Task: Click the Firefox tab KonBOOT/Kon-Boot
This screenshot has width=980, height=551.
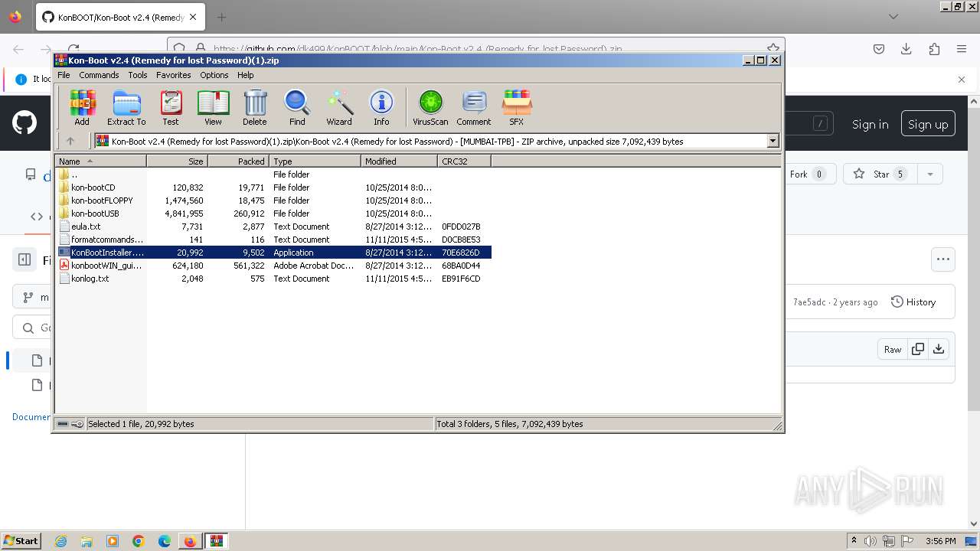Action: 119,17
